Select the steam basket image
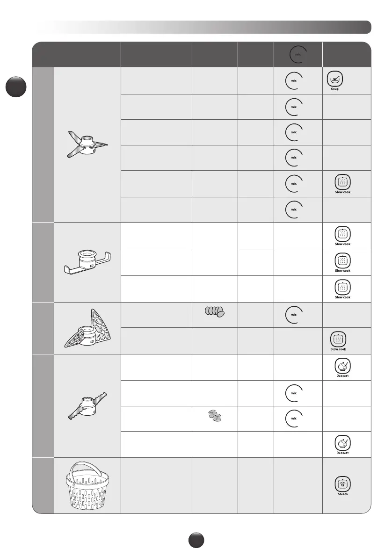The height and width of the screenshot is (556, 392). pos(87,485)
